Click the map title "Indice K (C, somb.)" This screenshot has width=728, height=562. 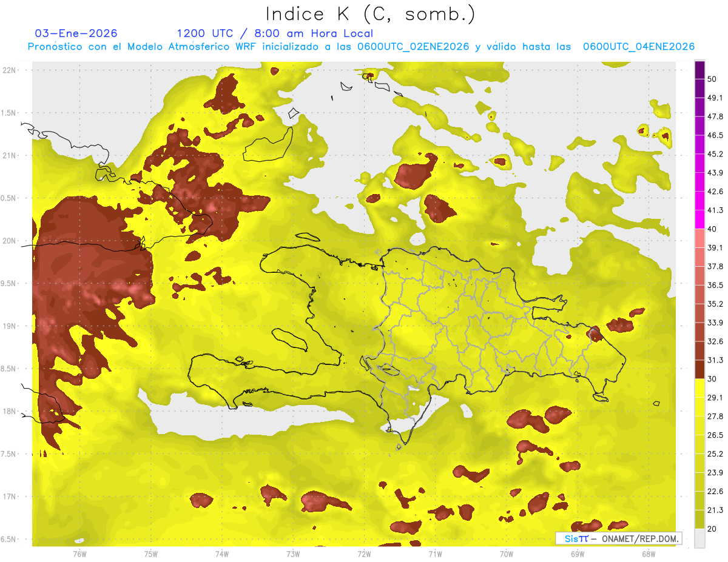click(x=369, y=15)
